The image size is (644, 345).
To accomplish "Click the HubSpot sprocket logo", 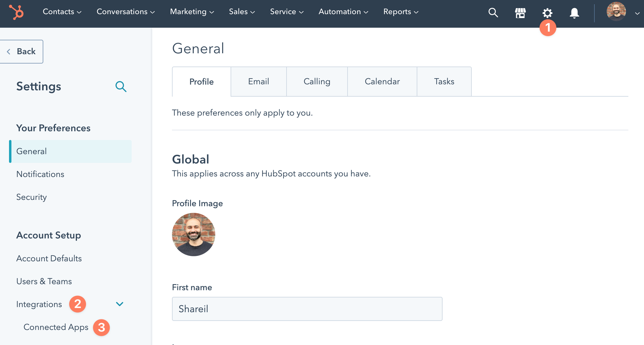I will [16, 12].
